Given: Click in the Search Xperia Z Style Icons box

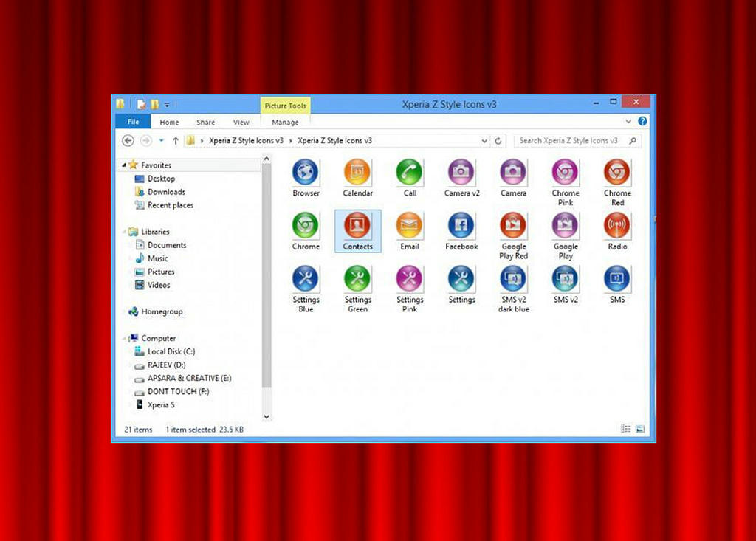Looking at the screenshot, I should pyautogui.click(x=577, y=141).
